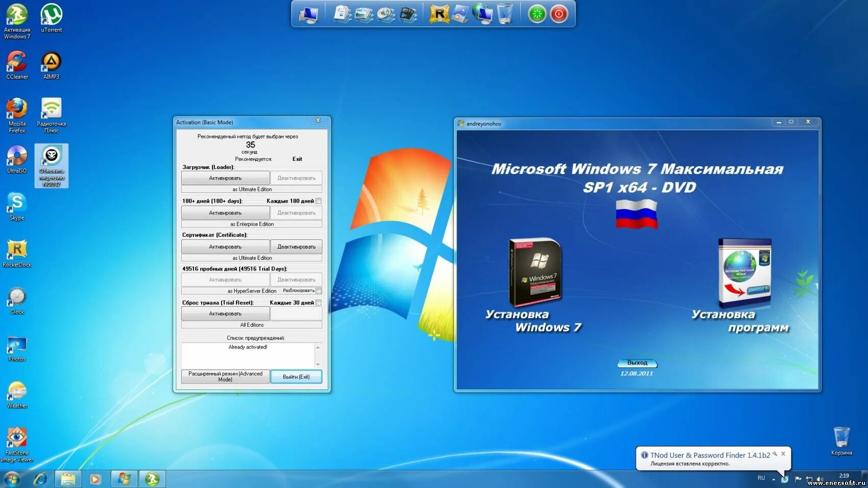Close the TNod notification balloon
868x488 pixels.
point(783,454)
